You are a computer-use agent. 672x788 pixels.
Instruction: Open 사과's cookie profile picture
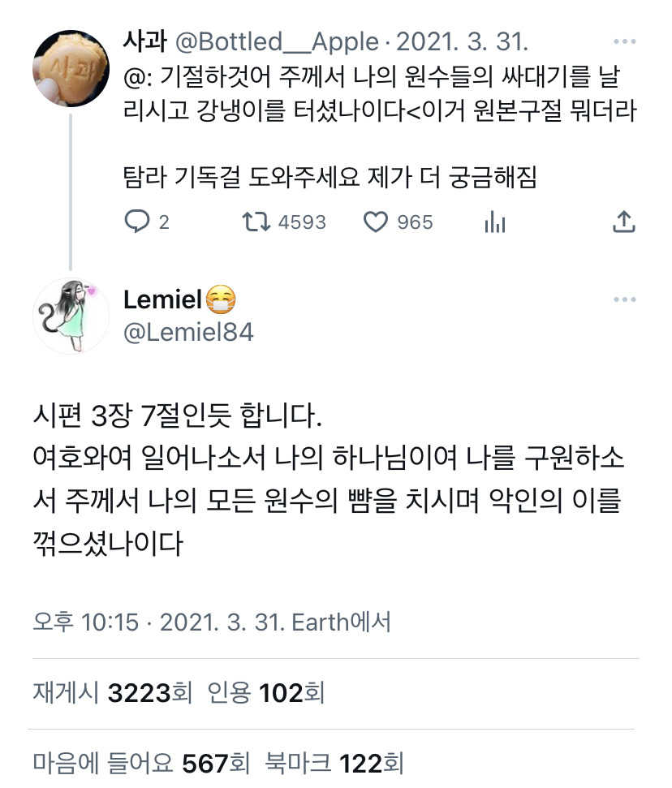click(x=71, y=68)
